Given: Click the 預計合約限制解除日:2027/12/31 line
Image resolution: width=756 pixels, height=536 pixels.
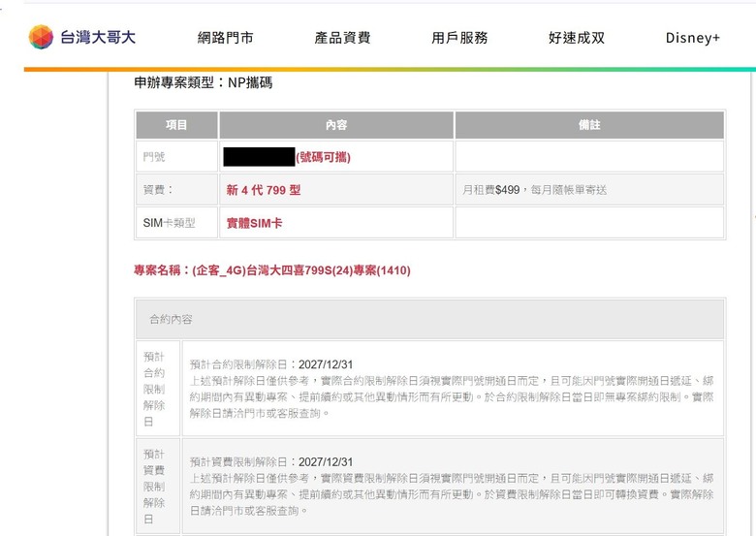Looking at the screenshot, I should (x=271, y=364).
